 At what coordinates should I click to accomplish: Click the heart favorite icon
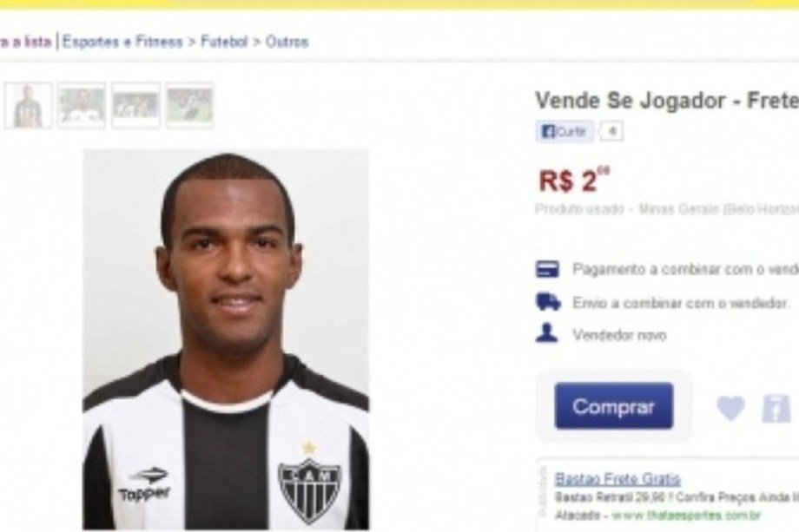click(730, 408)
